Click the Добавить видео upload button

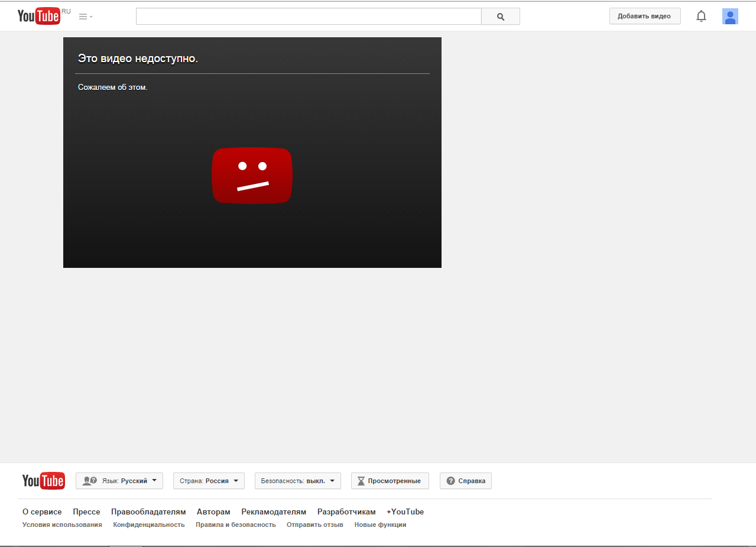[644, 16]
